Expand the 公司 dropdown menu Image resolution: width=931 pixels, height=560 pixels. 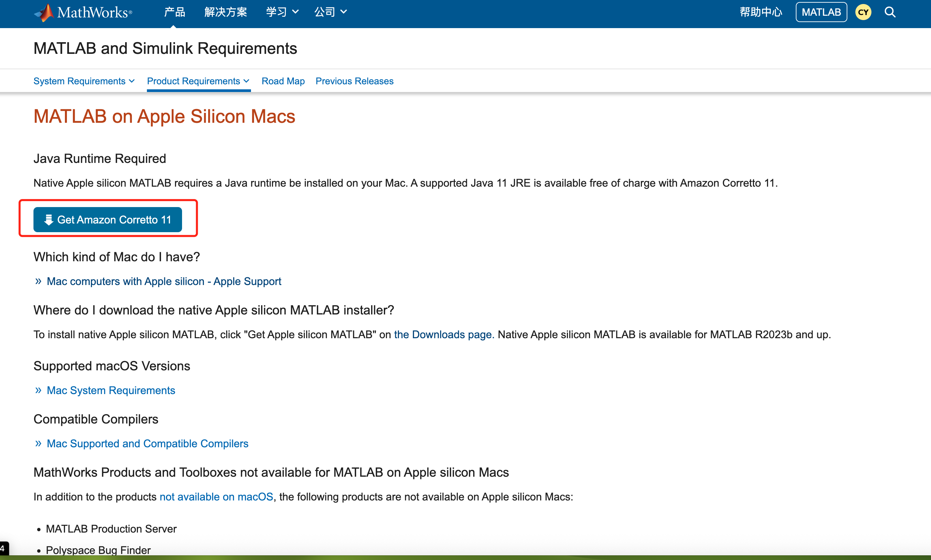click(330, 12)
